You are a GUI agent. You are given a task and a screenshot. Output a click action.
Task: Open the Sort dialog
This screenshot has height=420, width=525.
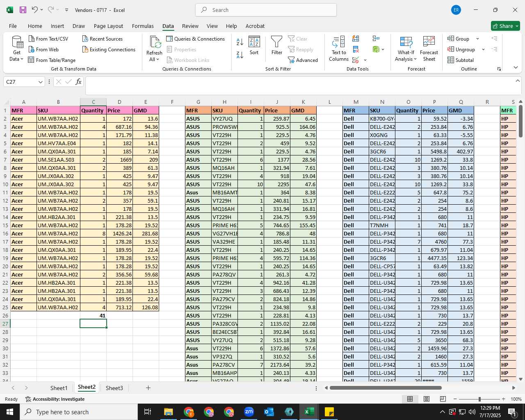(254, 45)
